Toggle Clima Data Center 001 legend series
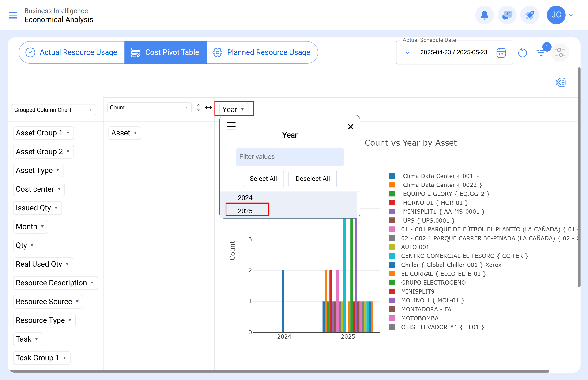Screen dimensions: 588x380 (x=433, y=176)
